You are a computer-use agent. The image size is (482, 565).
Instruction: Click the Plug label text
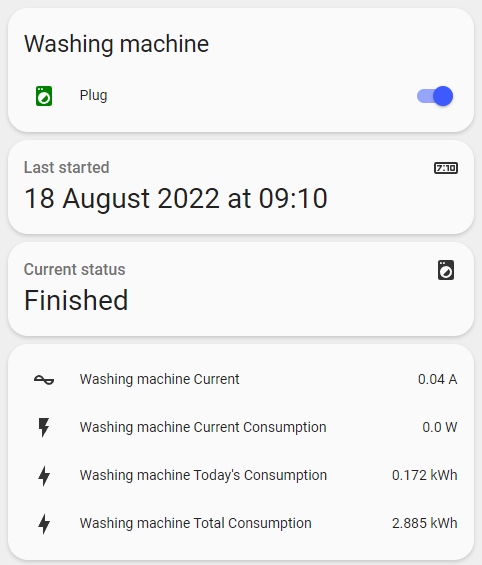(93, 95)
